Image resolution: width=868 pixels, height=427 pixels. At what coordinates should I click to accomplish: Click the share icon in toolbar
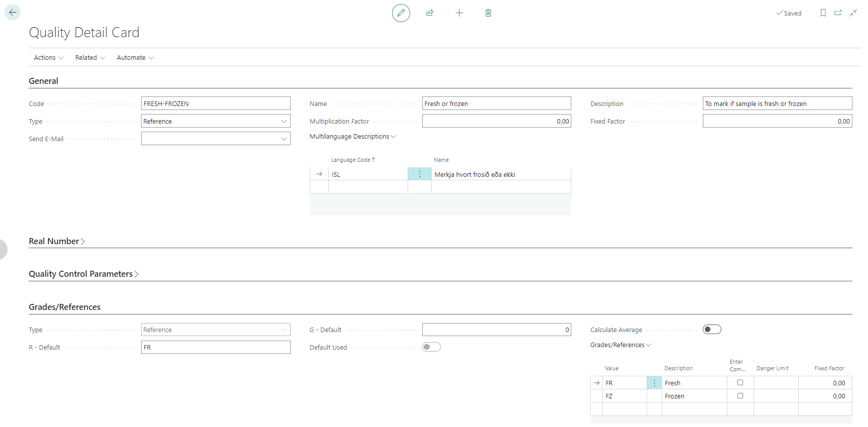430,13
